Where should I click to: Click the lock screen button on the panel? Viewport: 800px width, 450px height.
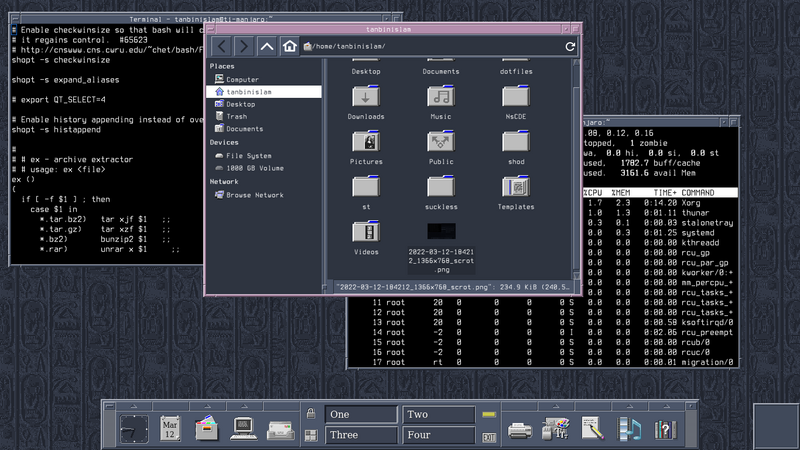pos(311,414)
